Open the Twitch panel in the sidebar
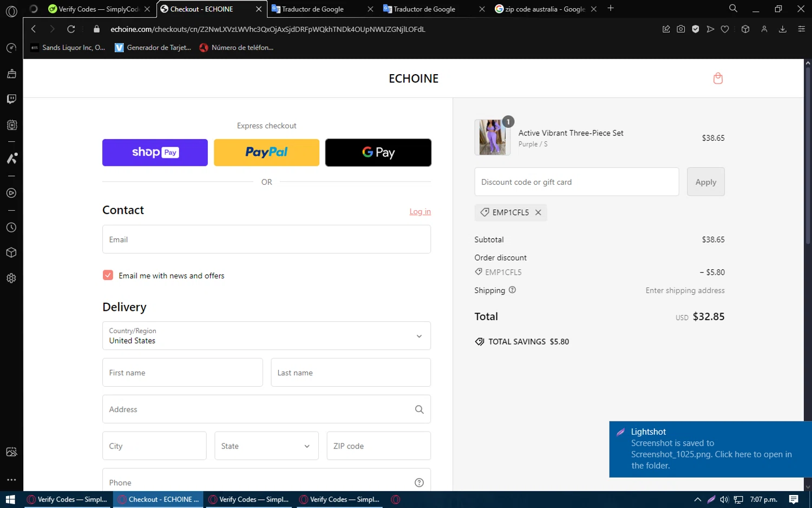Screen dimensions: 812x508 (x=11, y=99)
